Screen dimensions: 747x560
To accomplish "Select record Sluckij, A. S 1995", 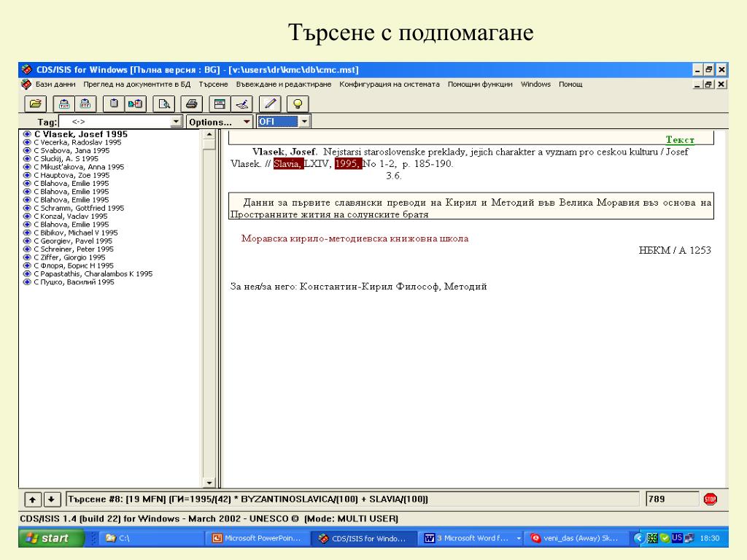I will click(x=66, y=158).
